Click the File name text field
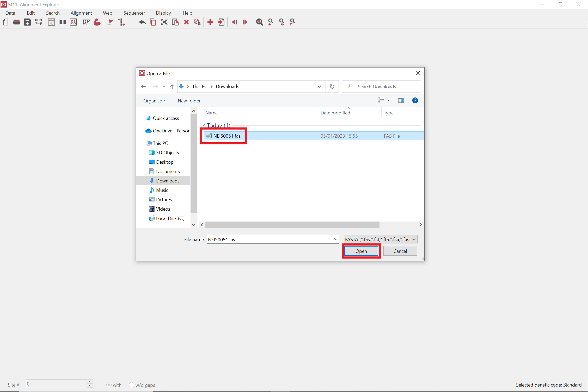Screen dimensions: 588x392 (270, 239)
